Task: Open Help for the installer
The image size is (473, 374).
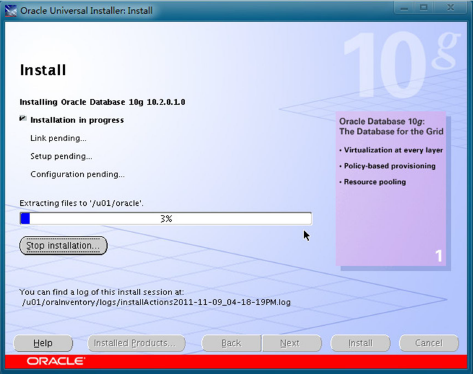Action: point(43,343)
